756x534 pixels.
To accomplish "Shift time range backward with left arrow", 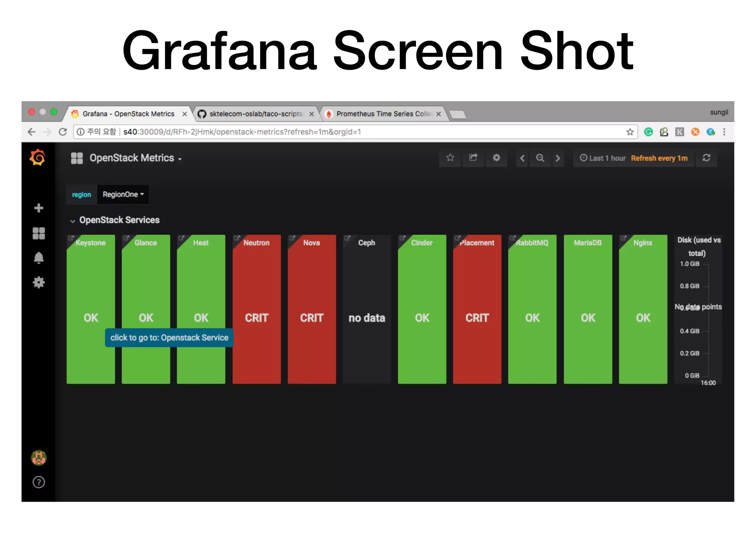I will 522,158.
